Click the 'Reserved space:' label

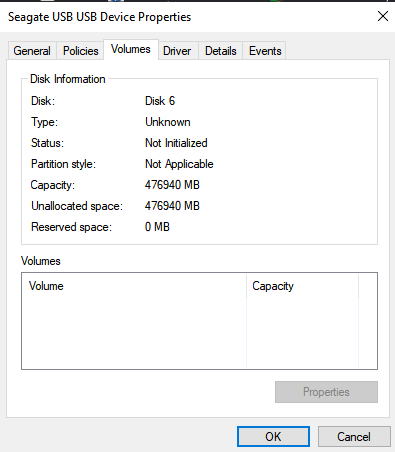(71, 227)
